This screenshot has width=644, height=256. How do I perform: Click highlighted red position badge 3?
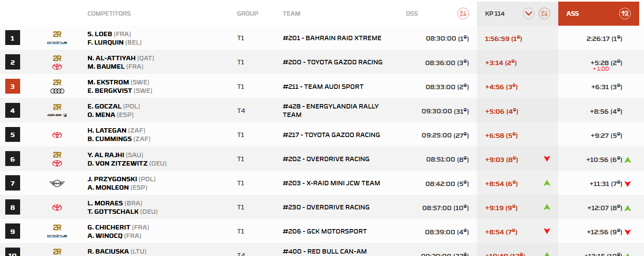[12, 86]
